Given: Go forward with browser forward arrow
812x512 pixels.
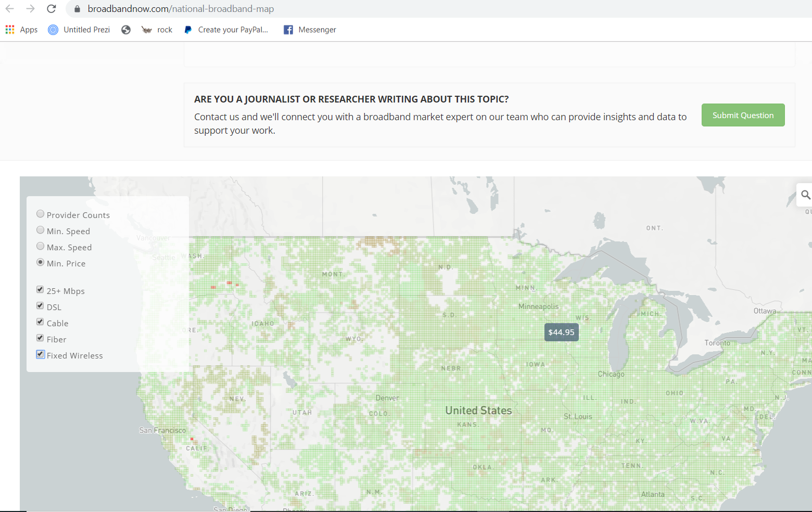Looking at the screenshot, I should [31, 9].
